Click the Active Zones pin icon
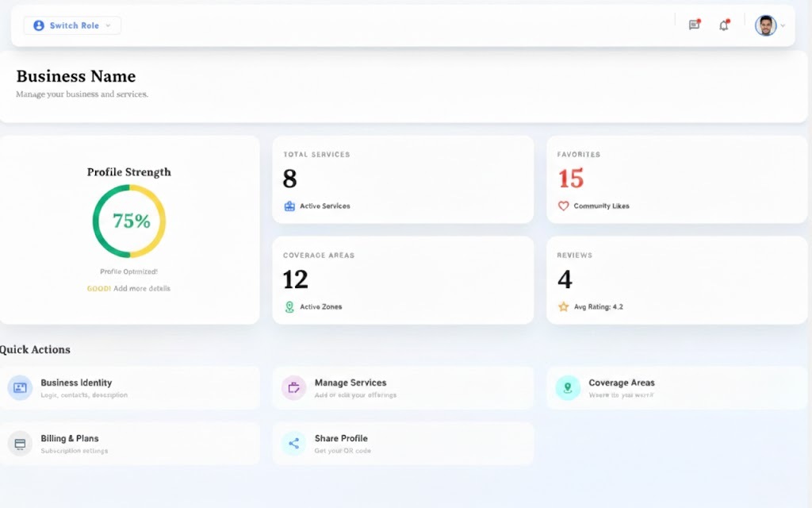Image resolution: width=812 pixels, height=508 pixels. [x=289, y=306]
